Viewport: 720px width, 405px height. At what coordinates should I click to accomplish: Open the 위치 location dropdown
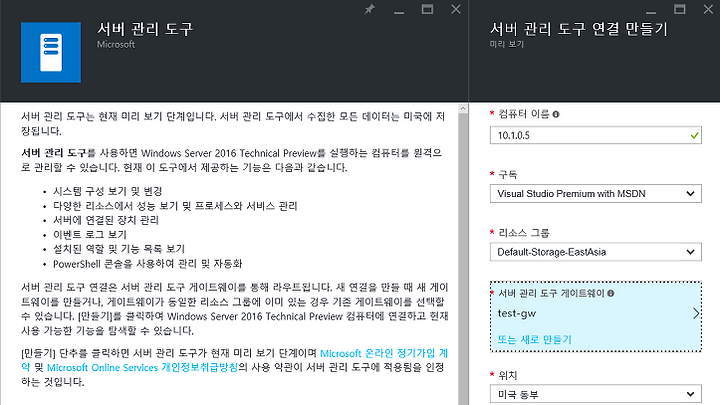pos(596,394)
